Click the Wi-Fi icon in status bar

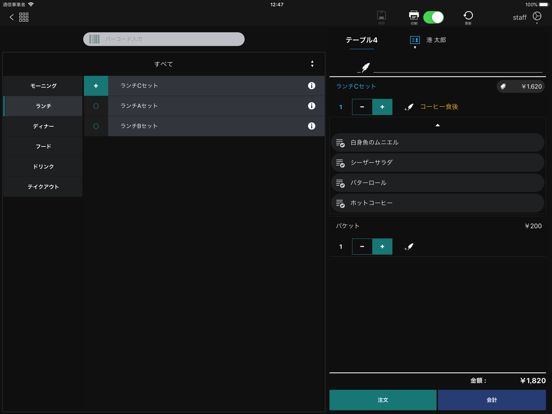pyautogui.click(x=31, y=4)
